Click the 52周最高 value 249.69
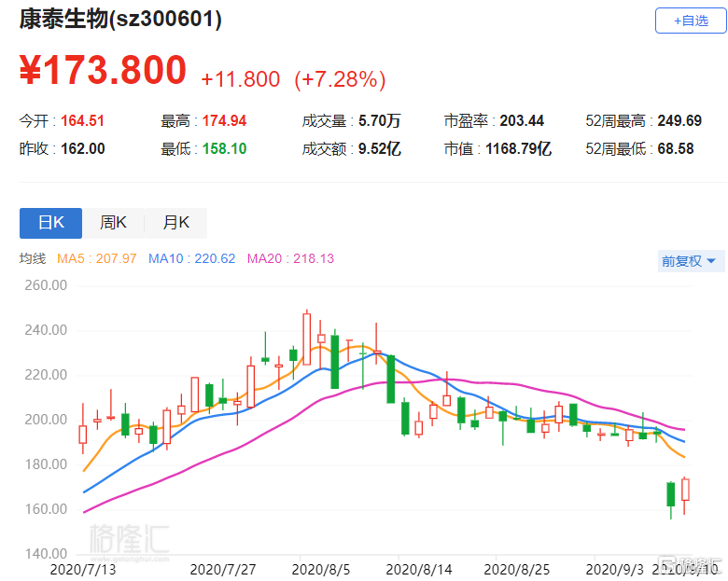This screenshot has width=728, height=581. (679, 120)
